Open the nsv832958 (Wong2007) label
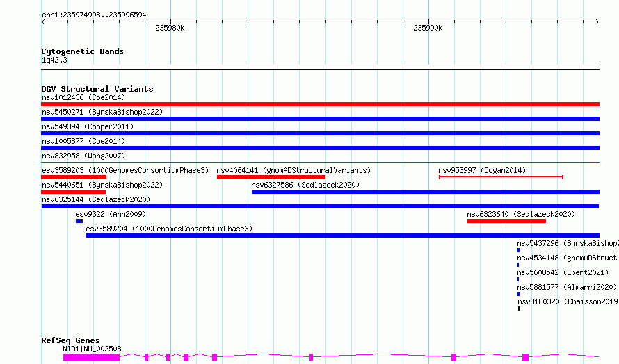Viewport: 619px width, 364px height. point(83,156)
